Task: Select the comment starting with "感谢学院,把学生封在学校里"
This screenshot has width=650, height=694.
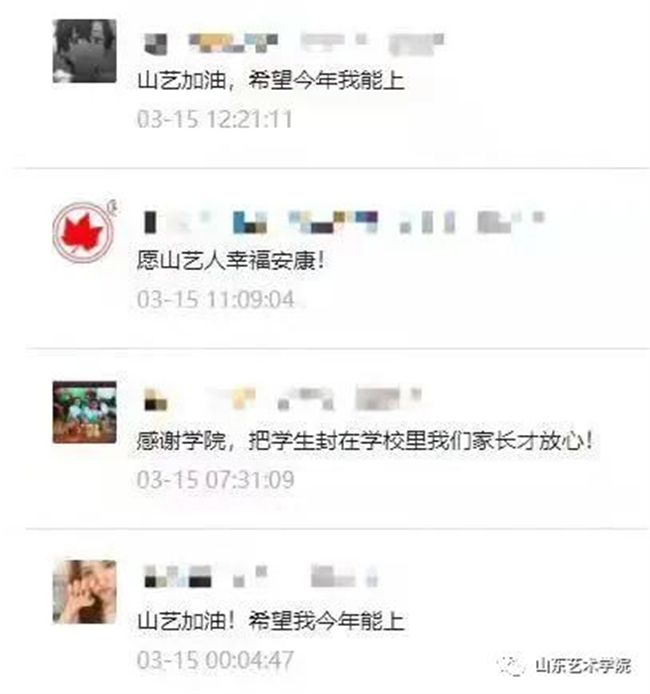Action: click(365, 440)
